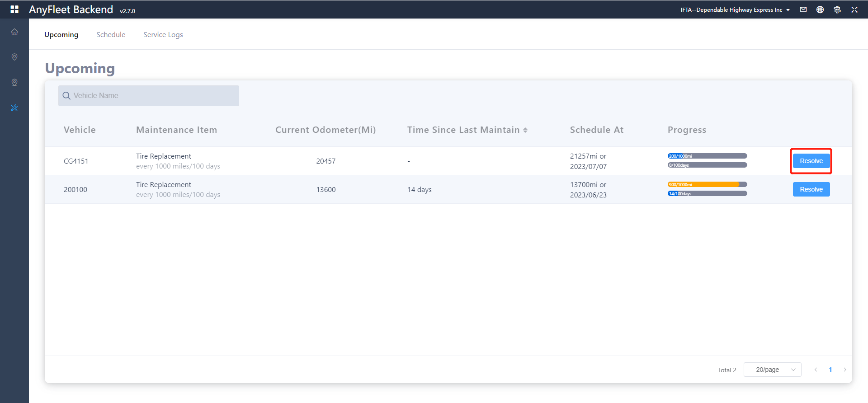Viewport: 868px width, 403px height.
Task: Sort by Time Since Last Maintain
Action: coord(525,130)
